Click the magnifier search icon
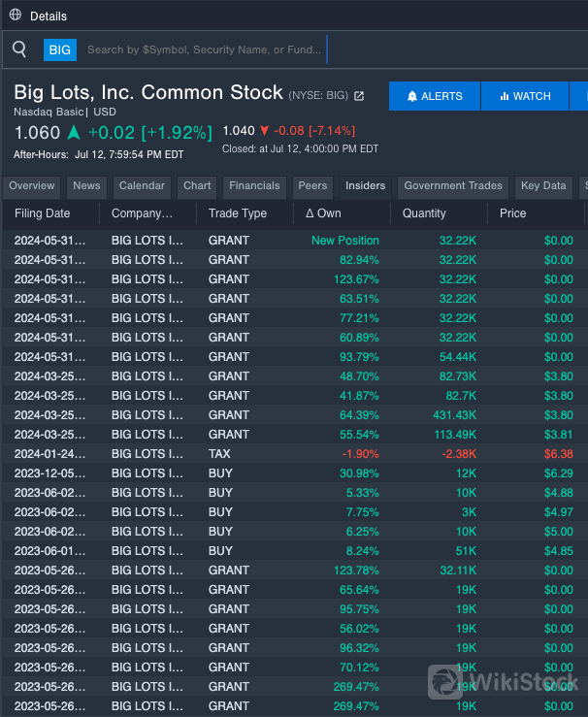588x717 pixels. 19,49
